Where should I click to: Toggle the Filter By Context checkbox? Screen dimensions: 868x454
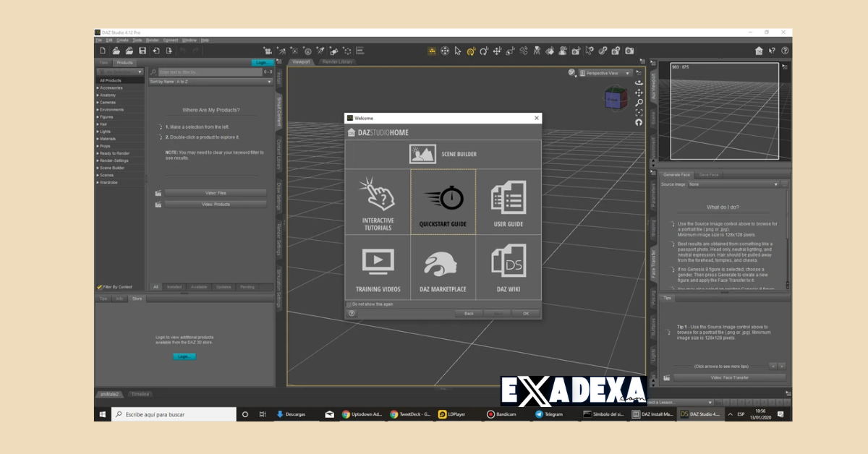[x=100, y=287]
